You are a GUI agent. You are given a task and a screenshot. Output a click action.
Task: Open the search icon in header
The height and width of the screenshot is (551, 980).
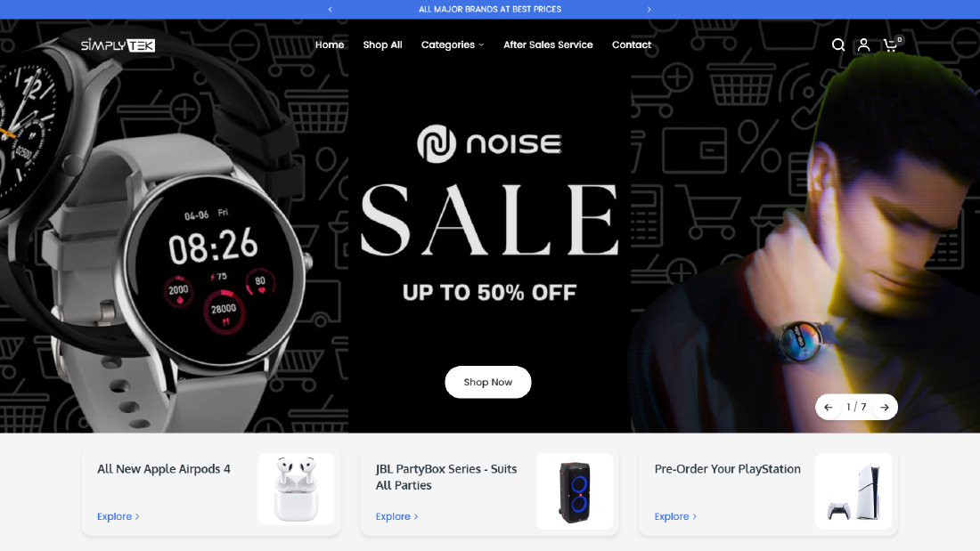point(838,45)
